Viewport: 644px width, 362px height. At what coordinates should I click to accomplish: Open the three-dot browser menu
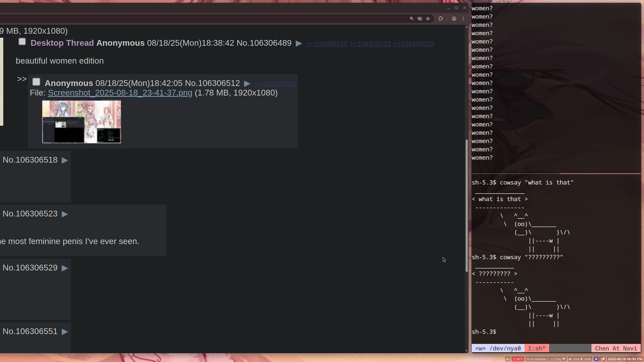point(463,19)
